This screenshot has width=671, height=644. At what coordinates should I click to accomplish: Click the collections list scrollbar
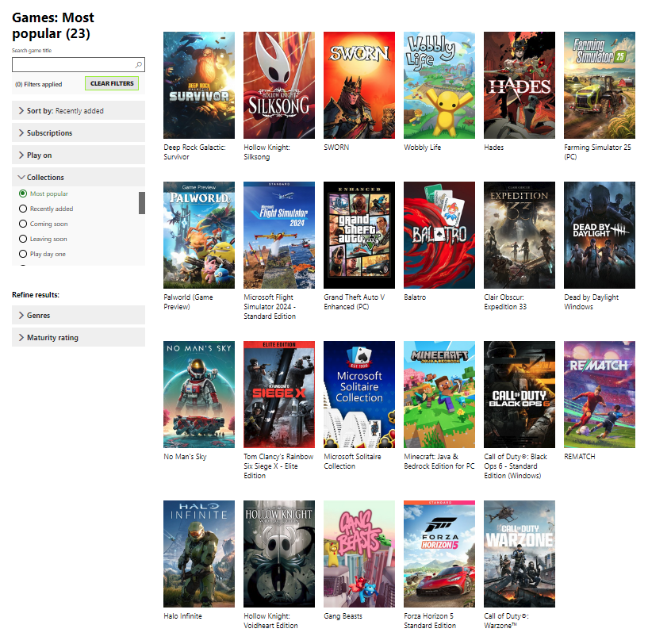(x=142, y=203)
